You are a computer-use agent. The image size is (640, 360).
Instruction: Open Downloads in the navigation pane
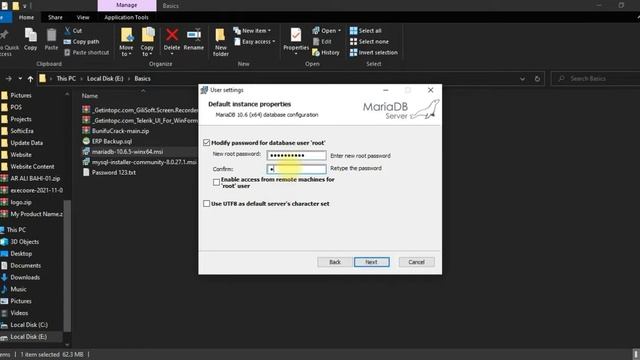pyautogui.click(x=20, y=277)
